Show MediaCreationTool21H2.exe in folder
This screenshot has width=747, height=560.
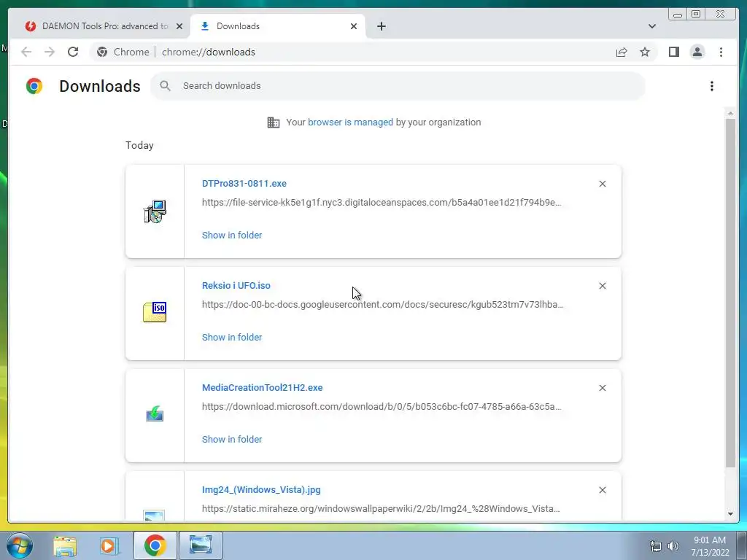tap(231, 440)
